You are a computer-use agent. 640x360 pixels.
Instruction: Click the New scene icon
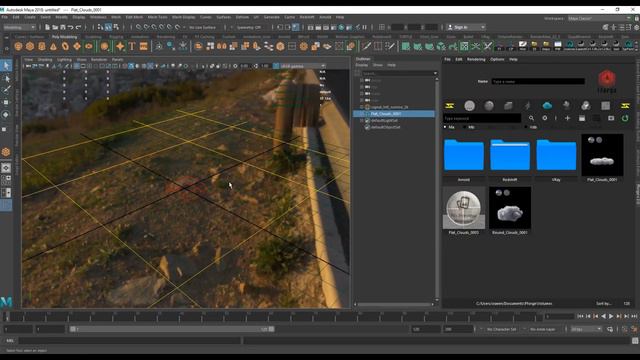click(x=47, y=27)
